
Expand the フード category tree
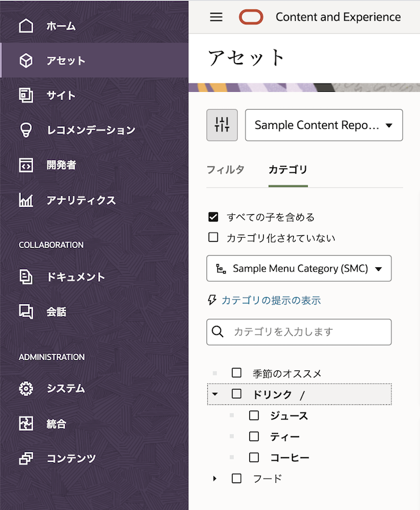(215, 478)
